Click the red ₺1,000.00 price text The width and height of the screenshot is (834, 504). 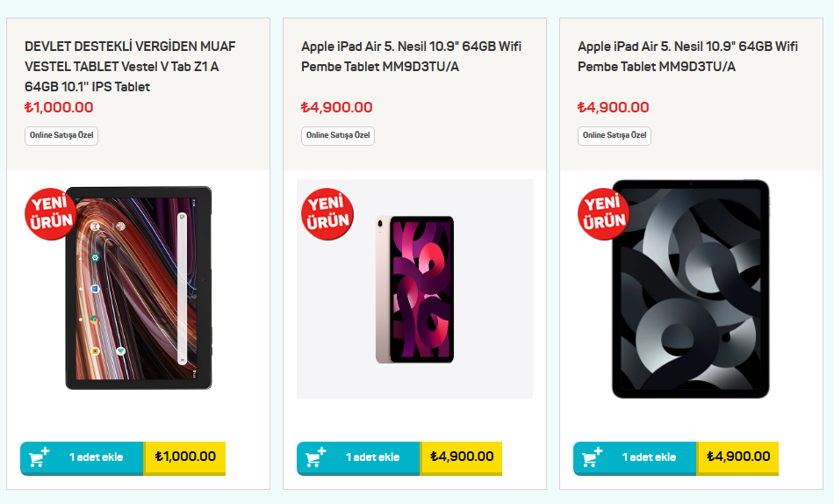(x=59, y=107)
